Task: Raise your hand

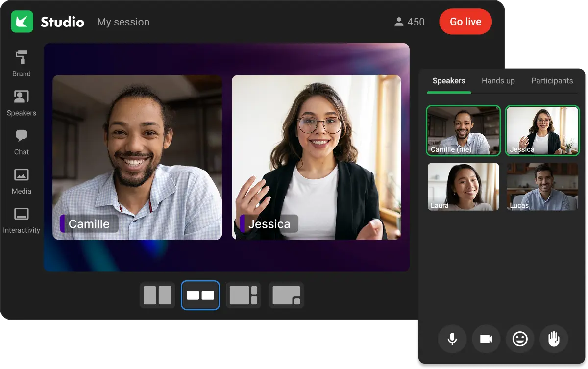Action: (x=554, y=339)
